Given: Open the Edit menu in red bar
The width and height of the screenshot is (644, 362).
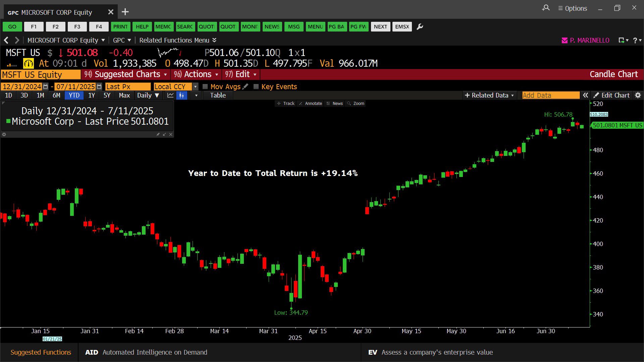Looking at the screenshot, I should click(241, 74).
